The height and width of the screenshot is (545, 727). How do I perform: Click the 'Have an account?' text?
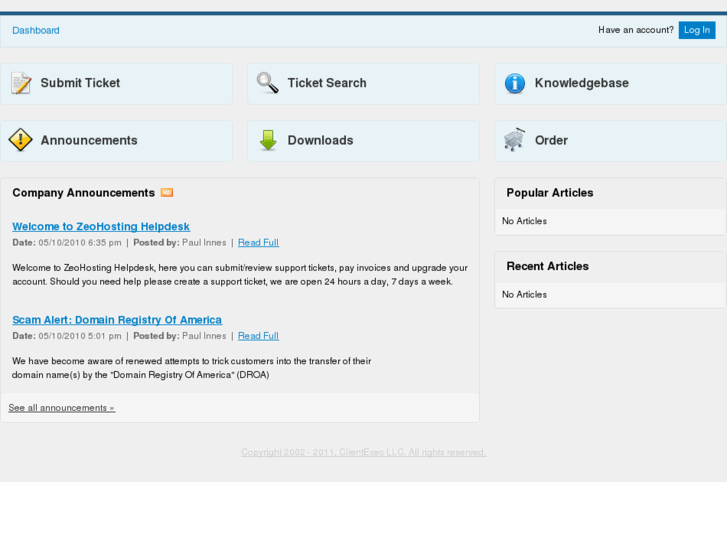[x=636, y=30]
